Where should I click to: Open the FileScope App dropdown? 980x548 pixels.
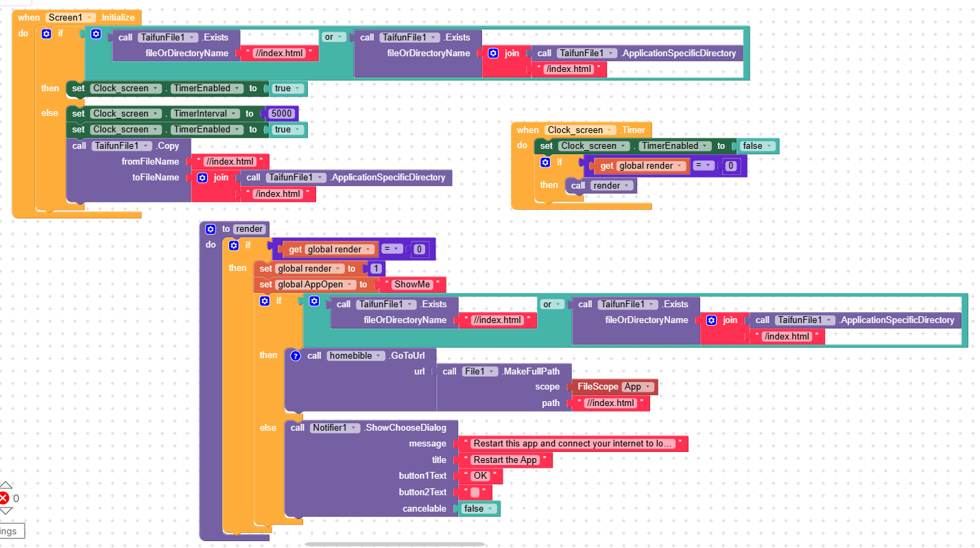click(x=639, y=387)
